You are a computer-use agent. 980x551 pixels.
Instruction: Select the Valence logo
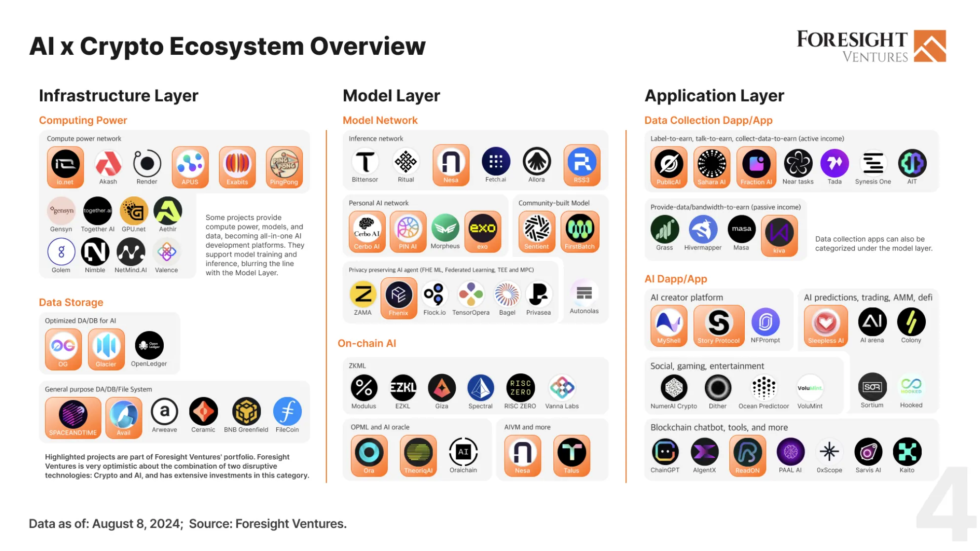coord(167,252)
